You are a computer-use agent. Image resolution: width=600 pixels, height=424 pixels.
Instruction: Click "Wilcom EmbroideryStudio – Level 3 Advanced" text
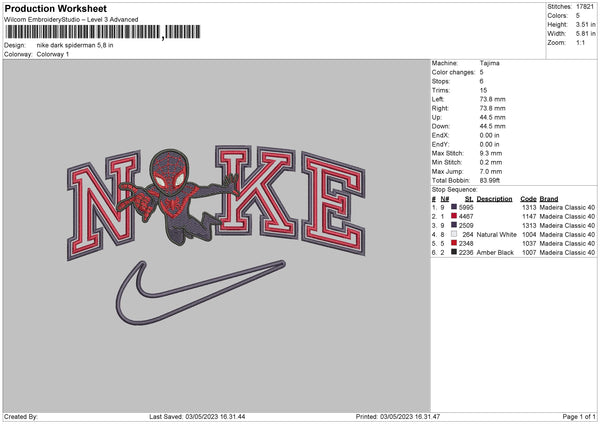click(71, 20)
